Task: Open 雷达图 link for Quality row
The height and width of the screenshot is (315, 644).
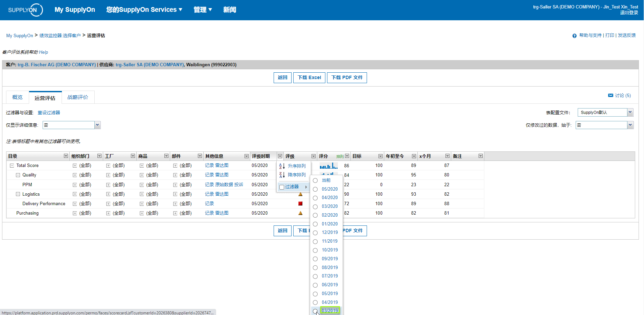Action: pyautogui.click(x=222, y=175)
